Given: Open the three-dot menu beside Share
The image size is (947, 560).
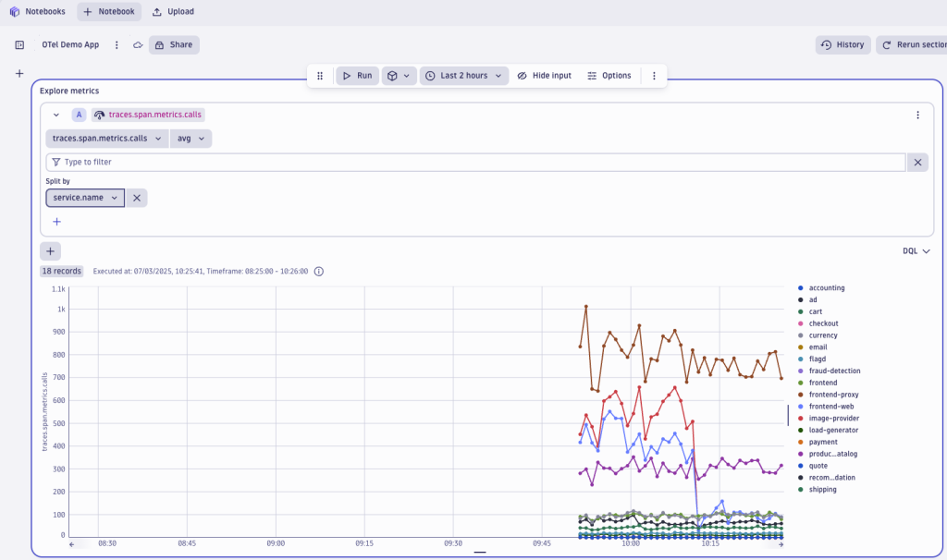Looking at the screenshot, I should coord(116,44).
